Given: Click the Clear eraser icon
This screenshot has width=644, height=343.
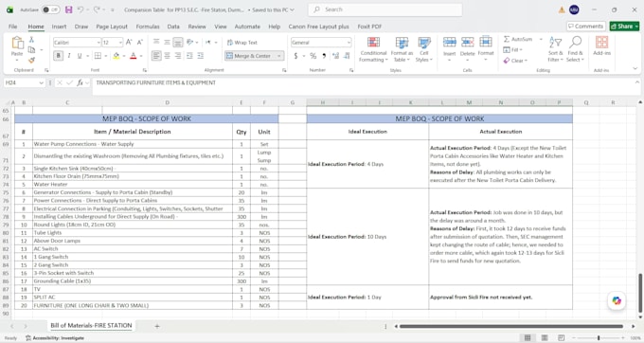Looking at the screenshot, I should coord(507,61).
